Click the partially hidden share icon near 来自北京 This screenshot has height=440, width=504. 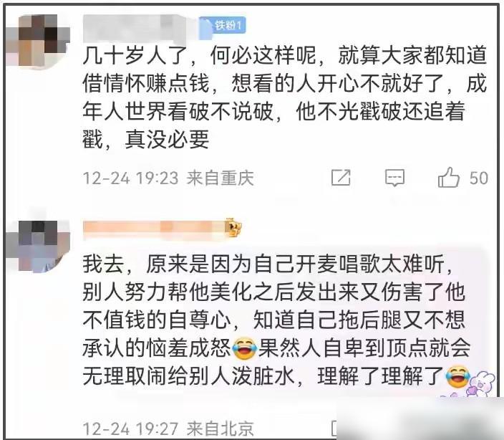tap(334, 428)
